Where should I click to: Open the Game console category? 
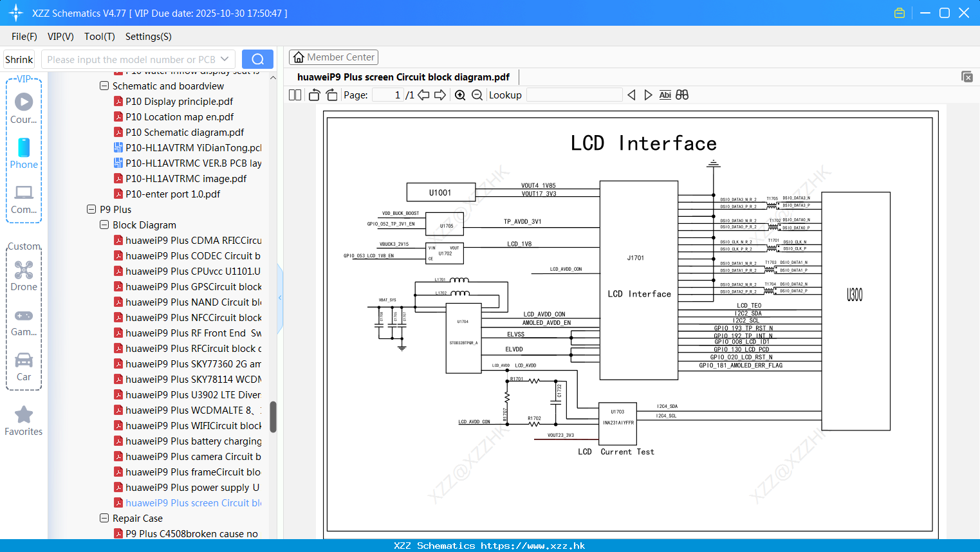coord(24,322)
